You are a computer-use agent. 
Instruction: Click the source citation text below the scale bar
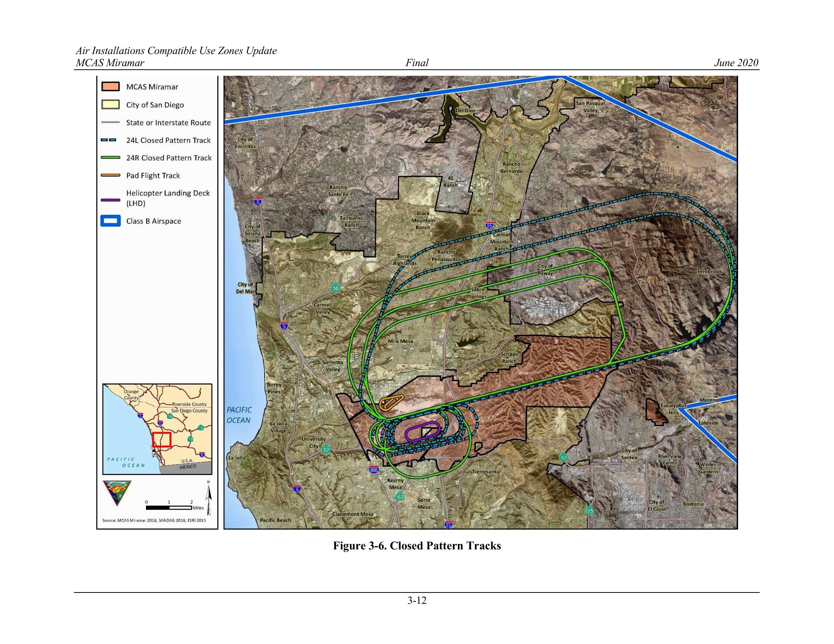154,520
